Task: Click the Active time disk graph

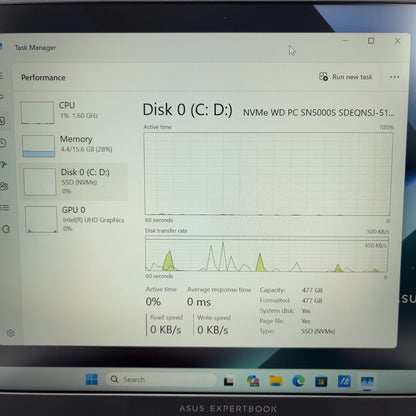Action: click(268, 174)
